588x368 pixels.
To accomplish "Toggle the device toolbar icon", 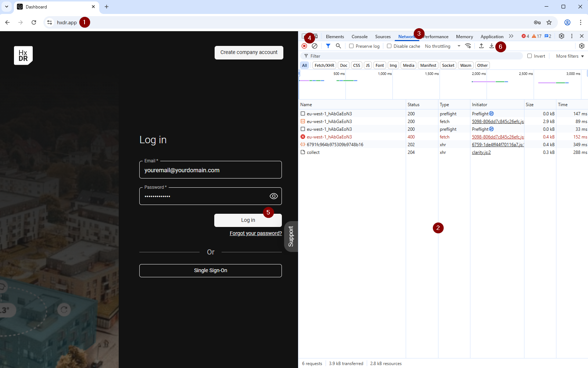I will pos(315,36).
